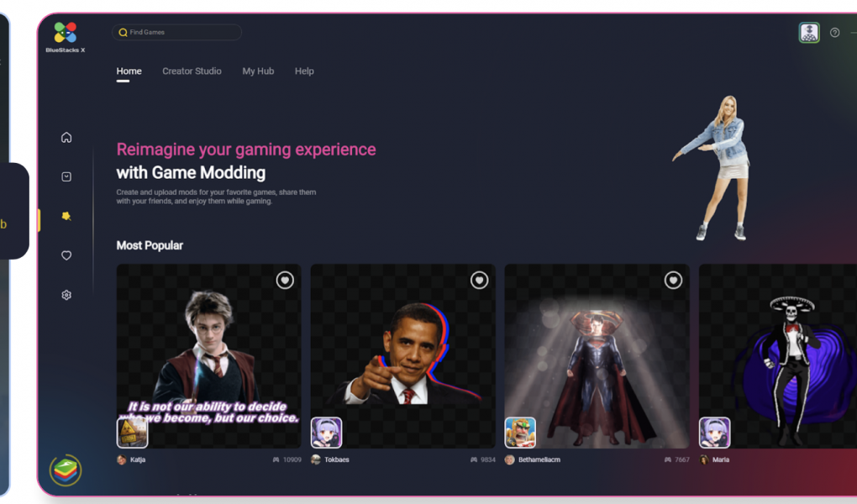Open Help using the question mark icon
Screen dimensions: 857x504
coord(834,32)
